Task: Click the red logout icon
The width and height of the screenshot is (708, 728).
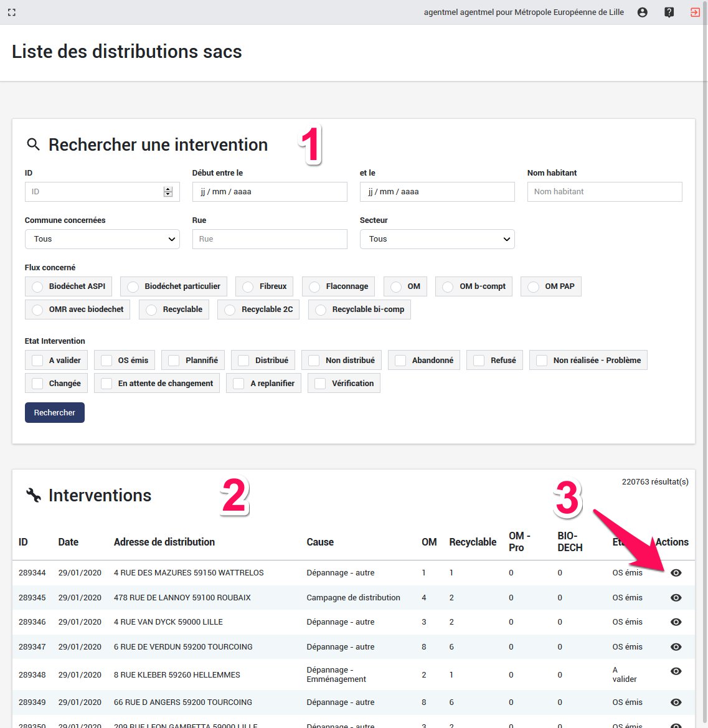Action: [x=695, y=12]
